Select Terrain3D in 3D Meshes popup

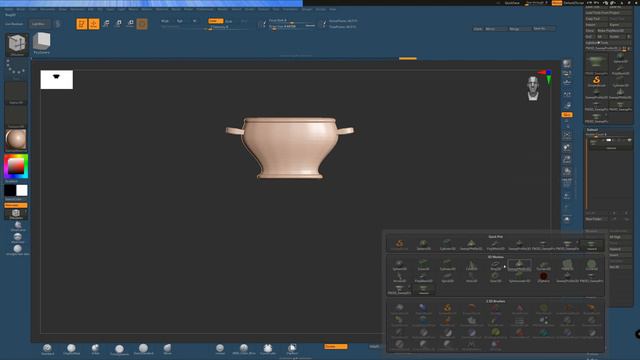543,265
